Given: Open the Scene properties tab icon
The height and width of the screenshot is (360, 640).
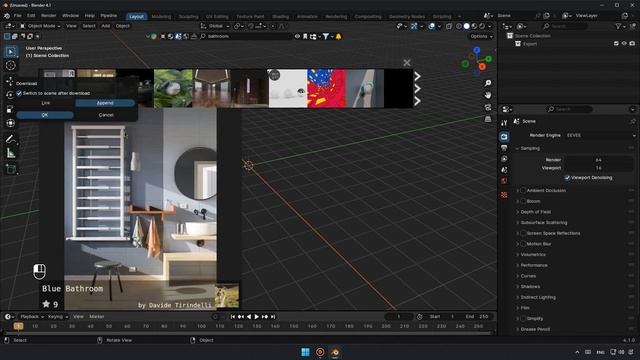Looking at the screenshot, I should pos(504,170).
